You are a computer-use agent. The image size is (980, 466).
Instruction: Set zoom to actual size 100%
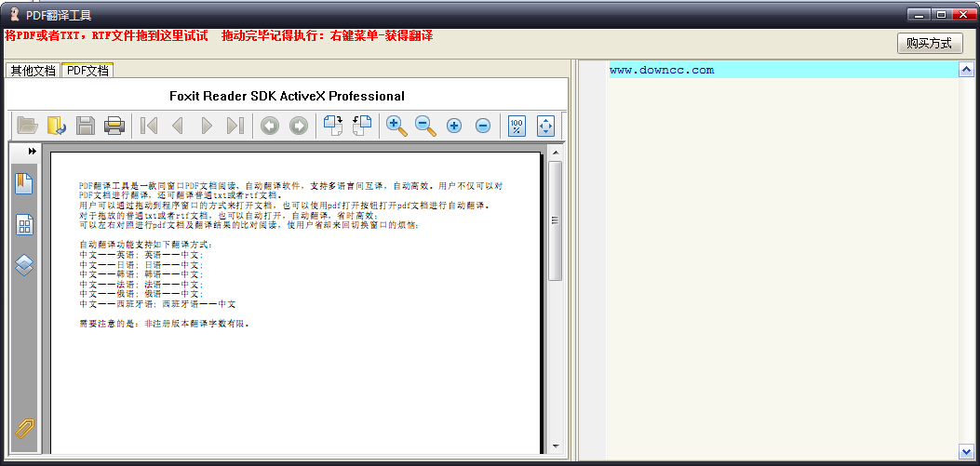[517, 126]
